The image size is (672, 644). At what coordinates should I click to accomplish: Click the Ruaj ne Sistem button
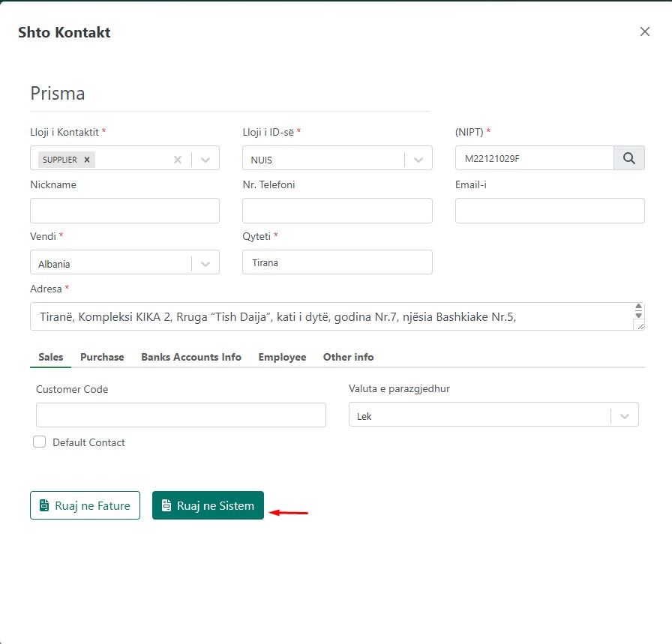pos(208,506)
